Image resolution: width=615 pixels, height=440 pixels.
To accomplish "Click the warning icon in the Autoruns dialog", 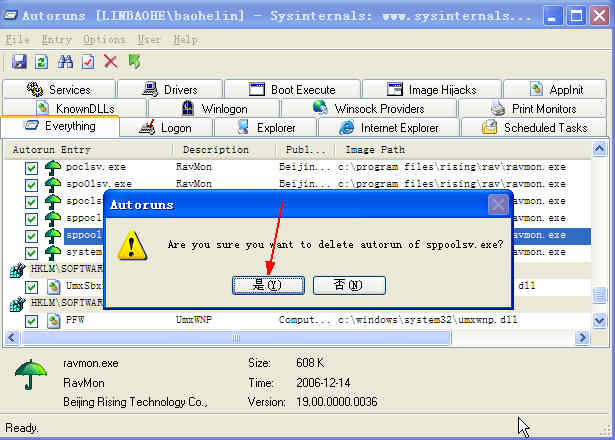I will coord(132,245).
